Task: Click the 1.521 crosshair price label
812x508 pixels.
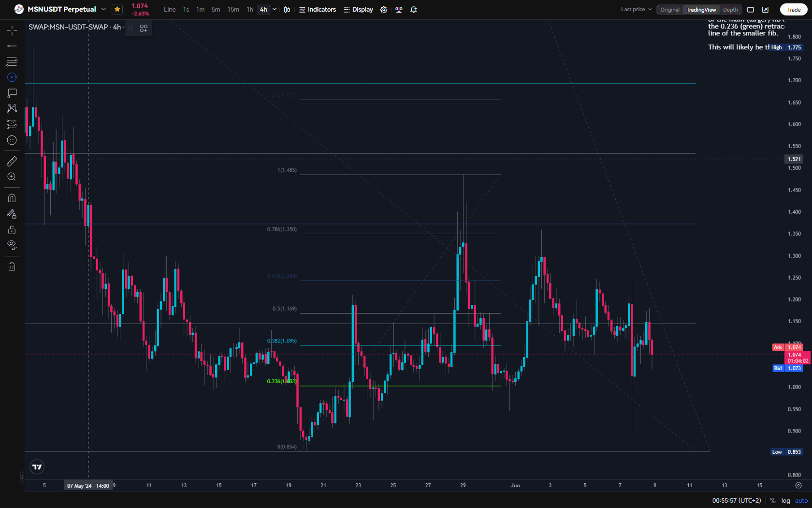Action: pyautogui.click(x=794, y=159)
